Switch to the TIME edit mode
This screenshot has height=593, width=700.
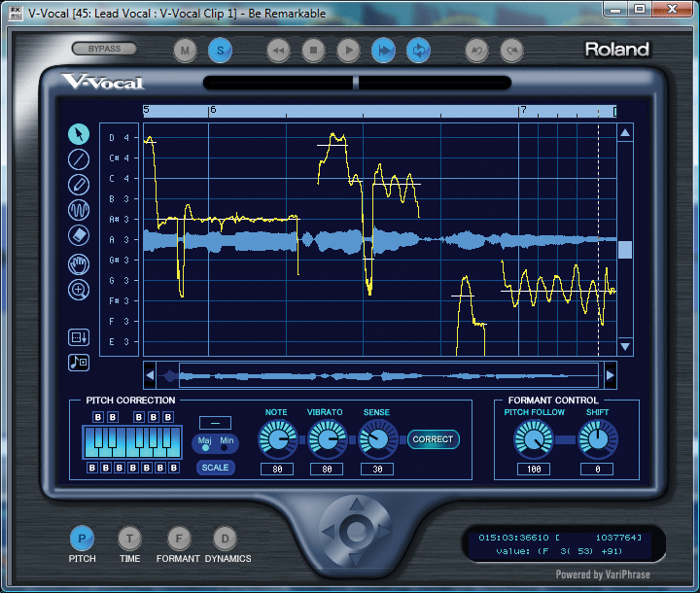tap(130, 539)
